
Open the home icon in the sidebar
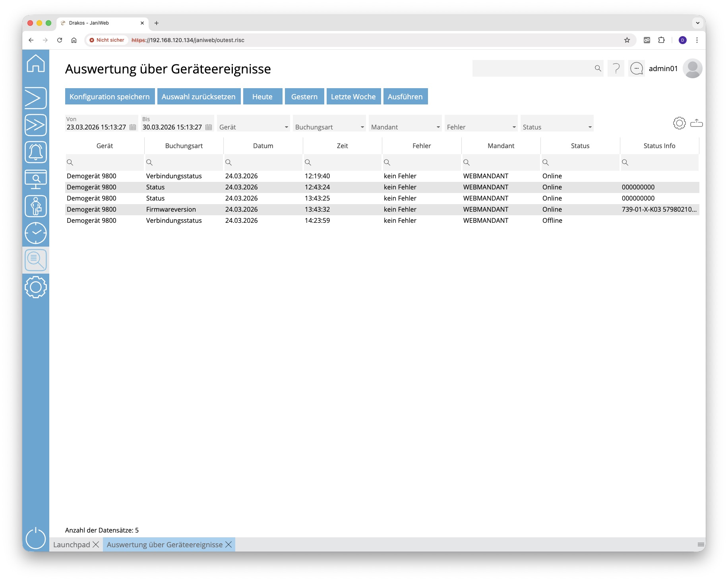tap(36, 64)
